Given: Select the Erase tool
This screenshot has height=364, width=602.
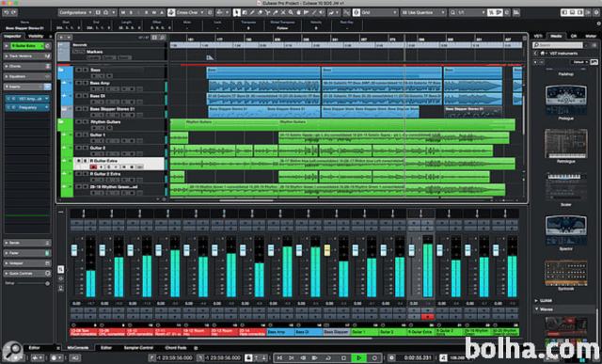Looking at the screenshot, I should (260, 12).
